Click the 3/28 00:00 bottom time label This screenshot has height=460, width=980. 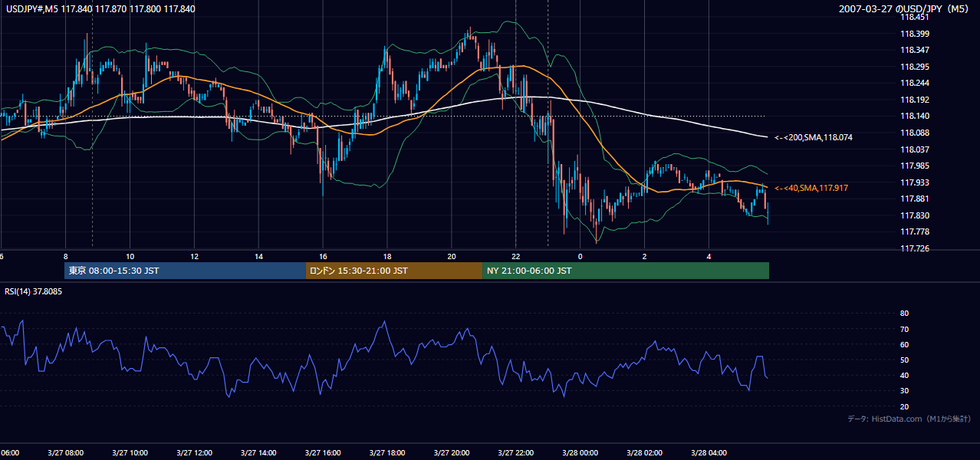(580, 453)
